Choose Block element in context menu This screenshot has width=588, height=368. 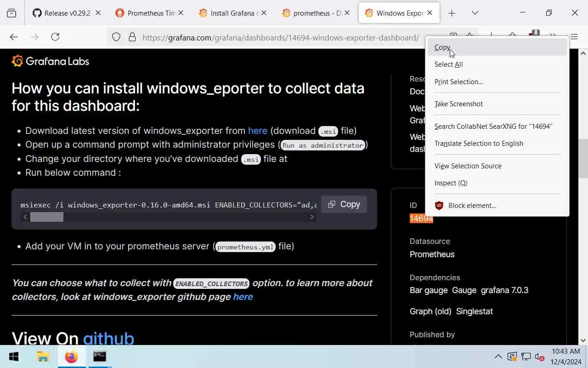[x=497, y=206]
